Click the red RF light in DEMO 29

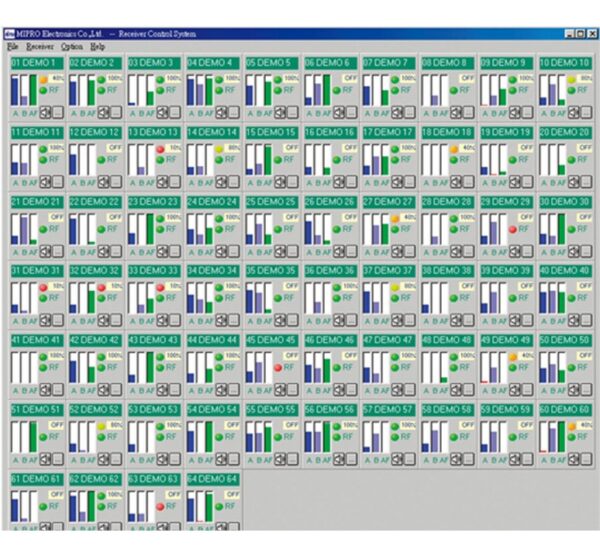click(x=513, y=229)
